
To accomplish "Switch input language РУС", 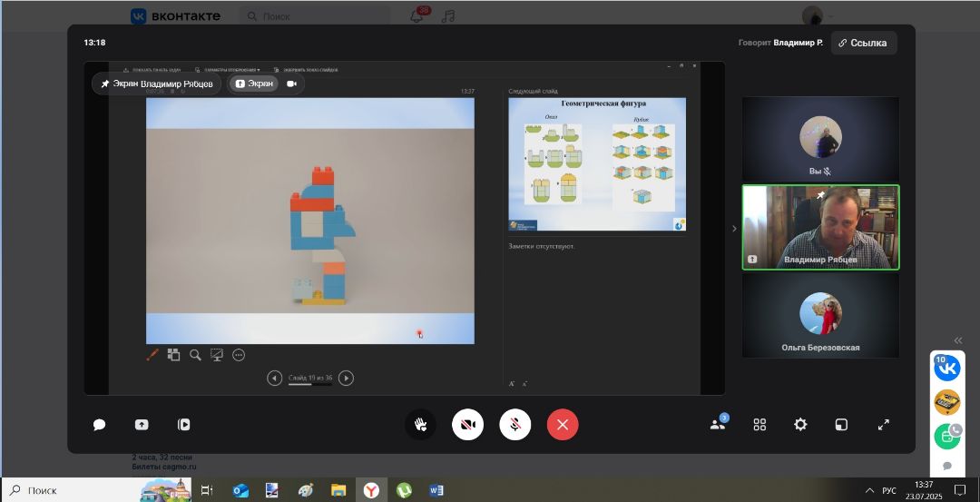I will pos(888,491).
